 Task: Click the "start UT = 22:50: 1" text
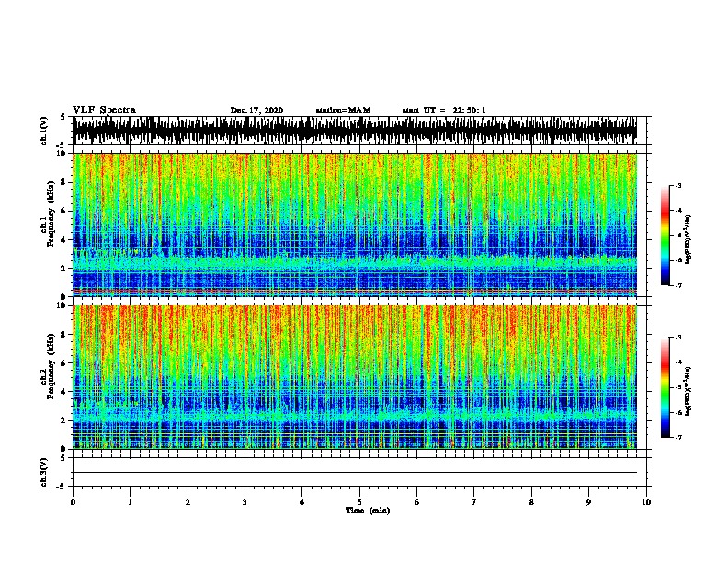(444, 110)
